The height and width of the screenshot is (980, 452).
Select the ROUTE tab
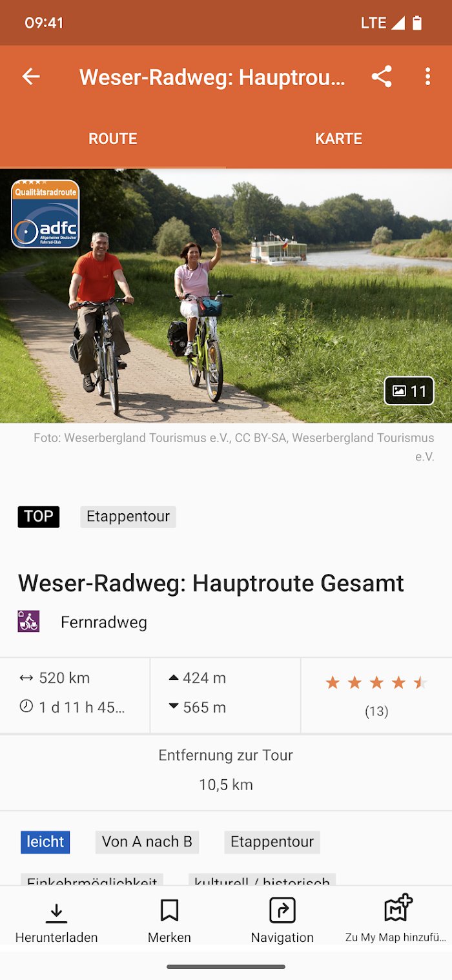pyautogui.click(x=113, y=139)
